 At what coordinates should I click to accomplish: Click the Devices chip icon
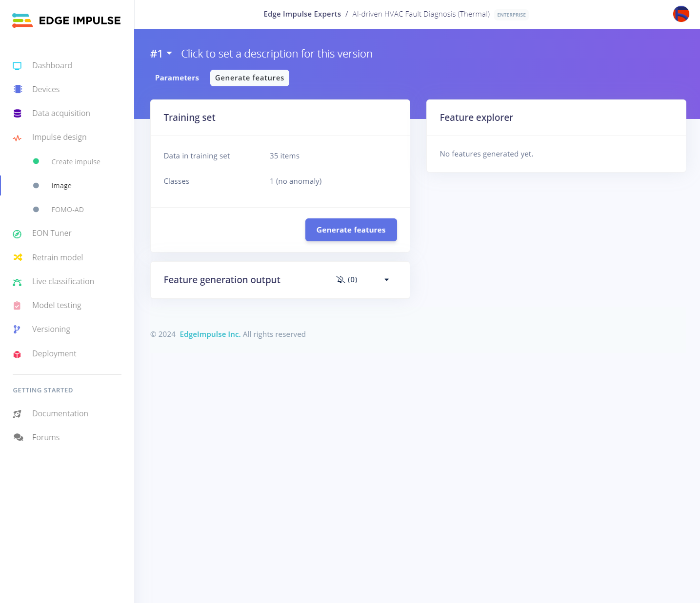[x=18, y=89]
